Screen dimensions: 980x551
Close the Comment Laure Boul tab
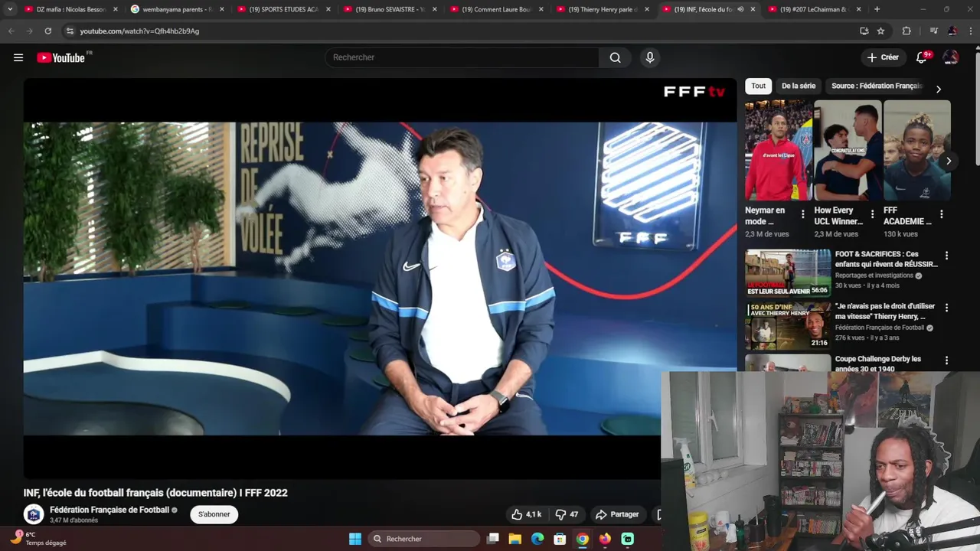click(x=541, y=9)
